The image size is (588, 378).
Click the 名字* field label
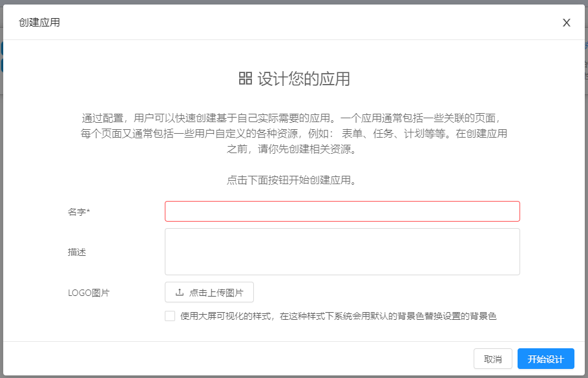79,212
